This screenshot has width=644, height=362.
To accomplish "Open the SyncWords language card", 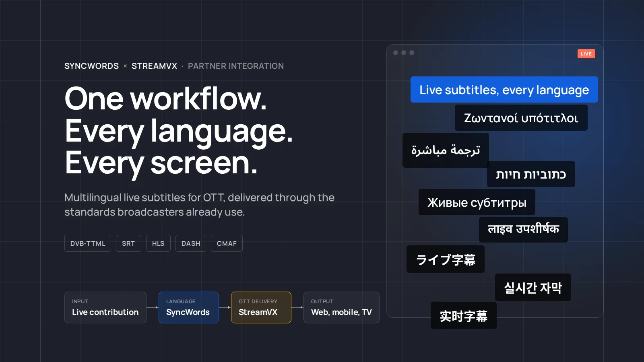I will coord(189,307).
